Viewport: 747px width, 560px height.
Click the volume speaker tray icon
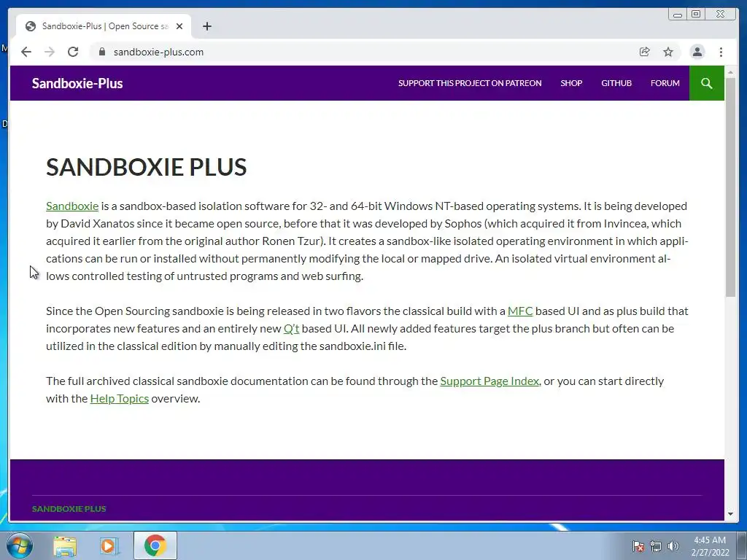(673, 546)
